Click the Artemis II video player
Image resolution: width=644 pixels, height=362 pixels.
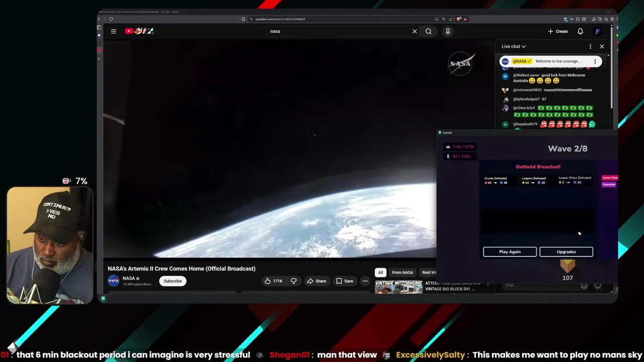(x=270, y=149)
